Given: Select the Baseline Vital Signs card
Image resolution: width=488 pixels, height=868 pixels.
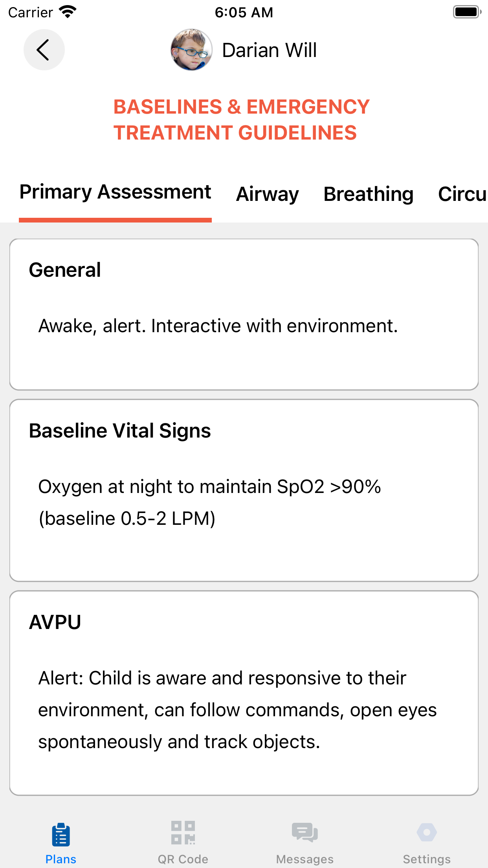Looking at the screenshot, I should pyautogui.click(x=244, y=490).
